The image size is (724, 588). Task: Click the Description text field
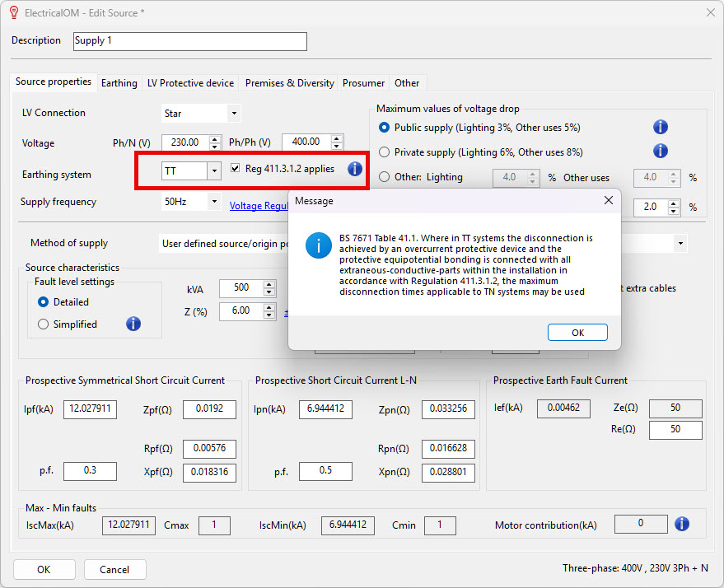click(x=189, y=41)
